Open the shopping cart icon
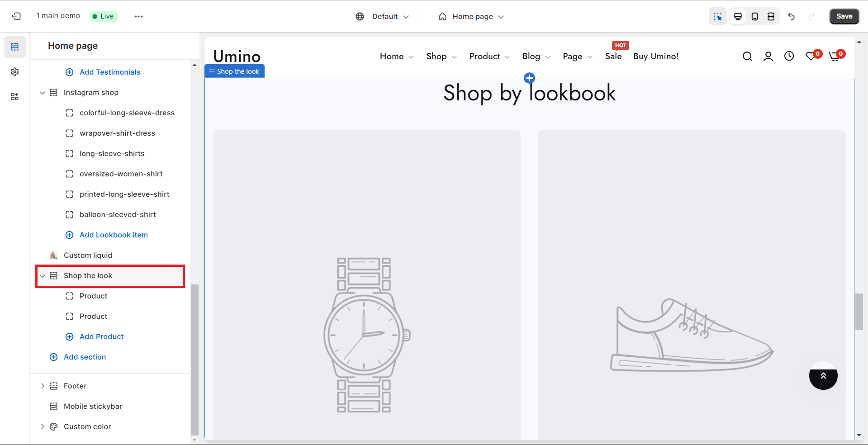Image resolution: width=868 pixels, height=445 pixels. [x=835, y=57]
